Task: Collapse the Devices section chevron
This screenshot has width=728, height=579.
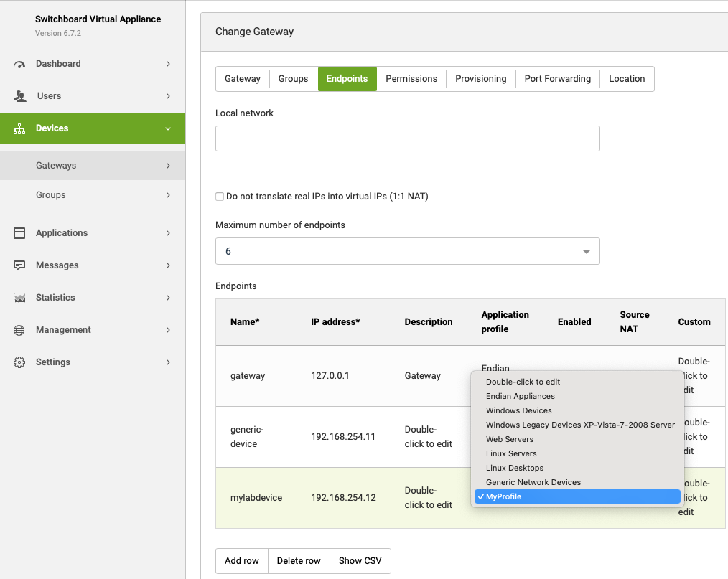Action: point(168,128)
